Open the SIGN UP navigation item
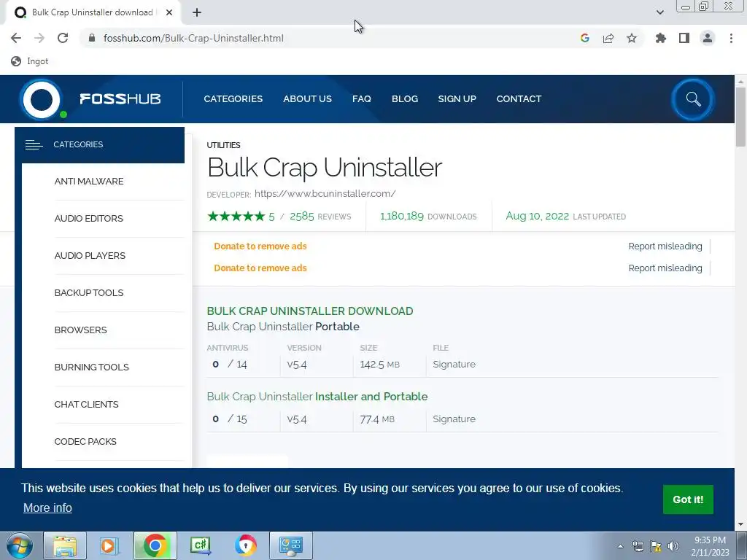 [457, 99]
